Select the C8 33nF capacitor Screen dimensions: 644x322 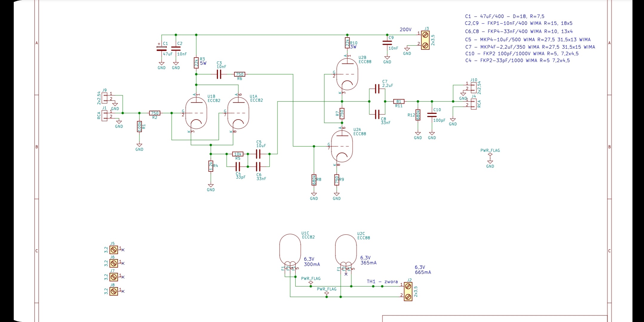[x=377, y=114]
